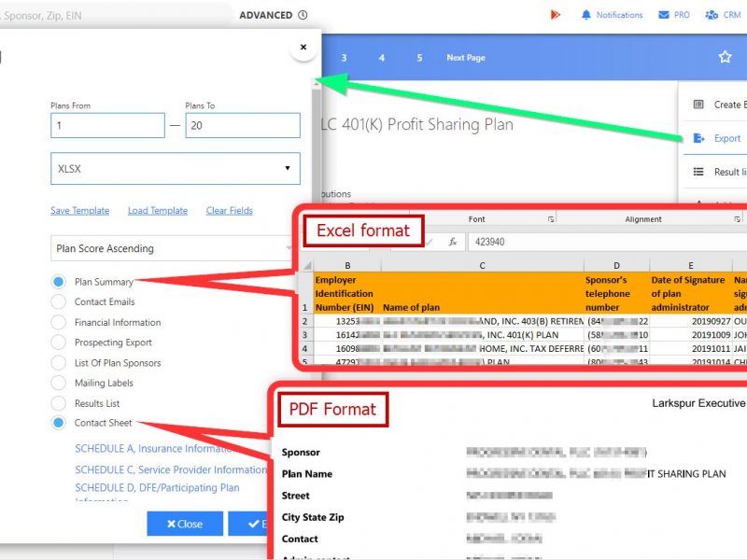This screenshot has height=560, width=747.
Task: Select the Contact Emails radio option
Action: point(59,302)
